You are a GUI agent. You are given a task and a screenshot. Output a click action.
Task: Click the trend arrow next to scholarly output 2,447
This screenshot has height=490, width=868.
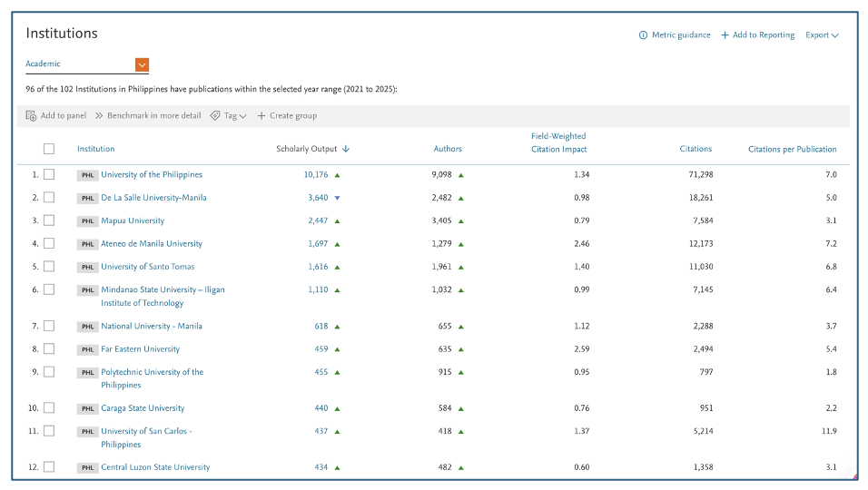[337, 221]
